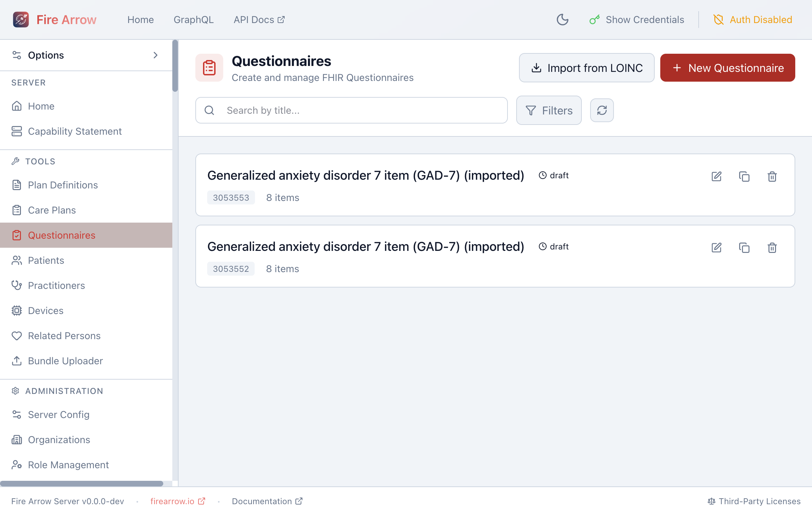Viewport: 812px width, 515px height.
Task: Click Import from LOINC button
Action: 586,68
